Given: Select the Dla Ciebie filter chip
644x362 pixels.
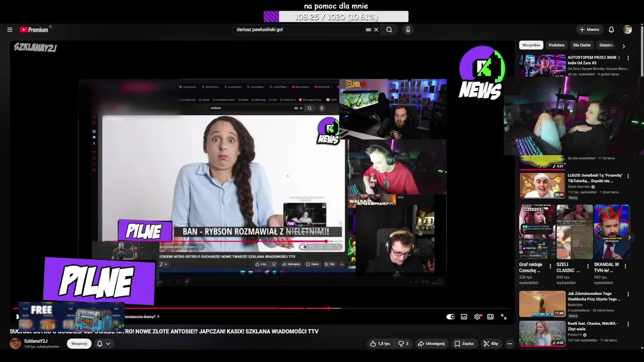Looking at the screenshot, I should tap(582, 45).
